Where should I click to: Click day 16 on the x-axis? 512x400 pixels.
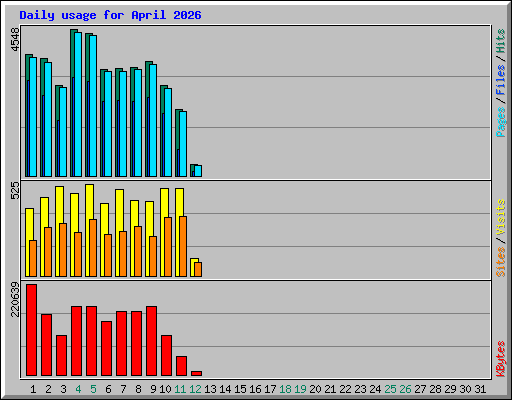pos(255,389)
